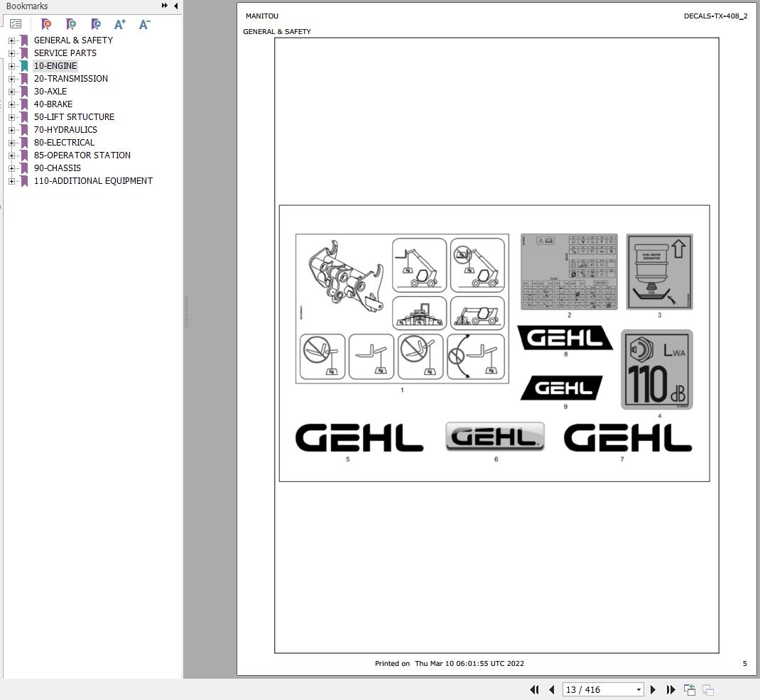Click the MANITOU header text
Viewport: 760px width, 700px height.
261,16
